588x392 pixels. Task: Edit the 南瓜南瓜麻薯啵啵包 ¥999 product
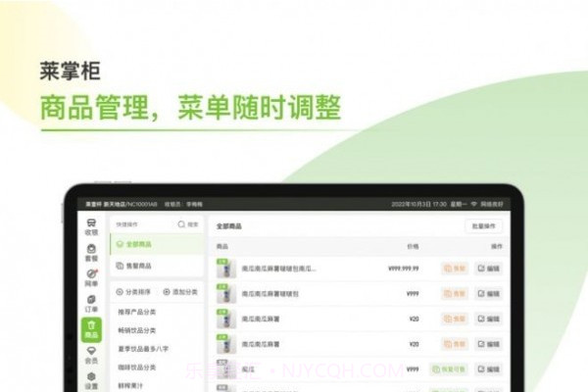488,294
